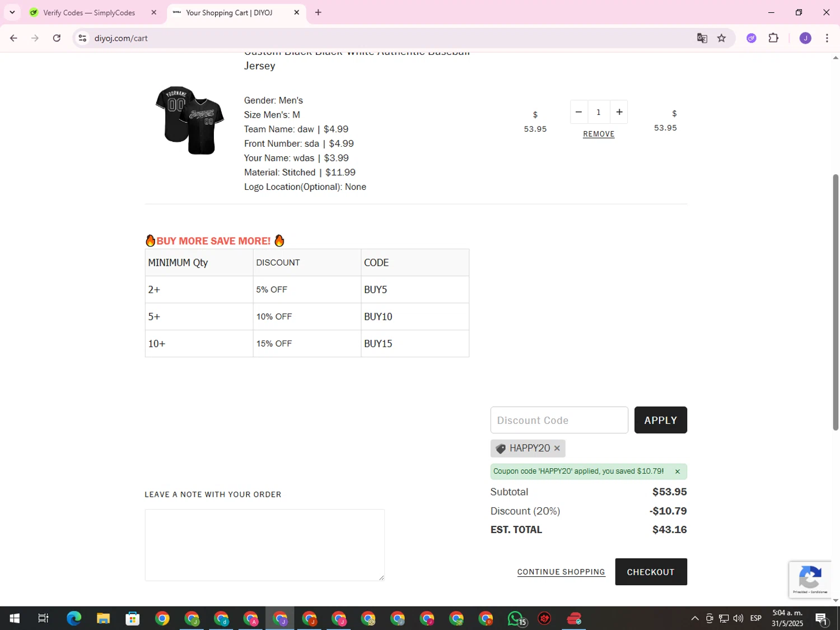Select the BUY10 code cell
840x630 pixels.
tap(415, 316)
